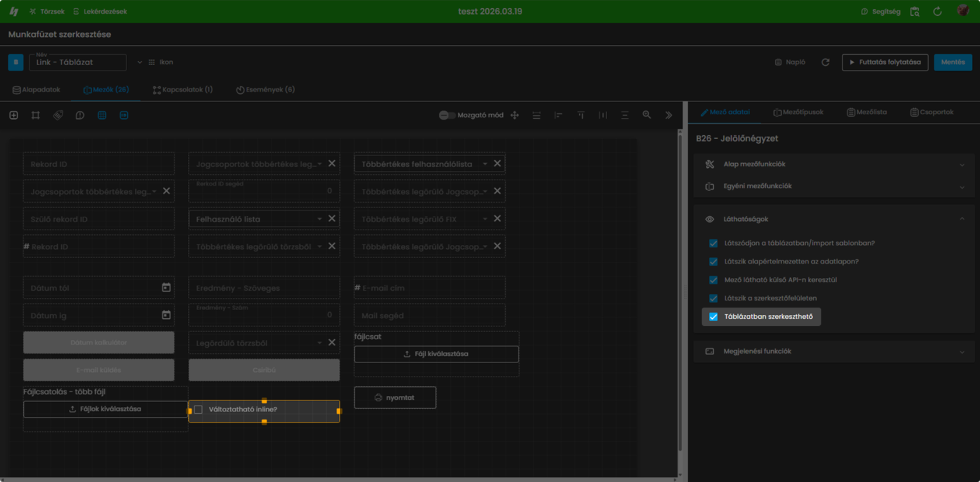
Task: Open the Csoportok tab
Action: coord(932,112)
